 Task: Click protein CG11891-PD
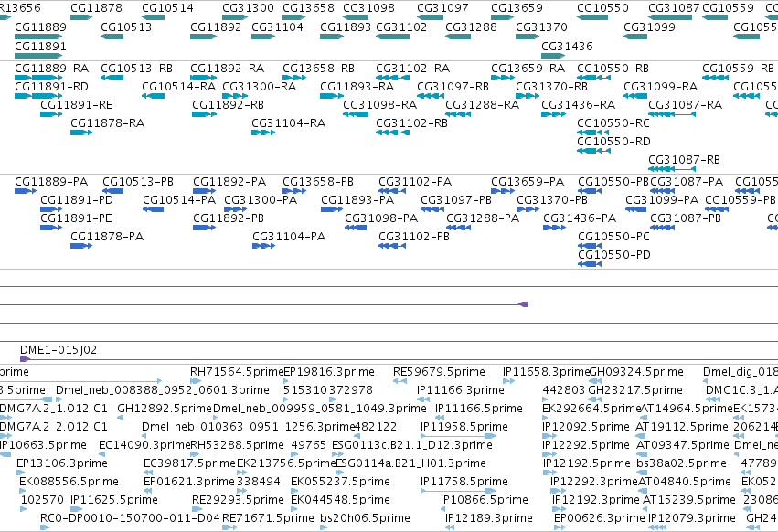tap(51, 209)
